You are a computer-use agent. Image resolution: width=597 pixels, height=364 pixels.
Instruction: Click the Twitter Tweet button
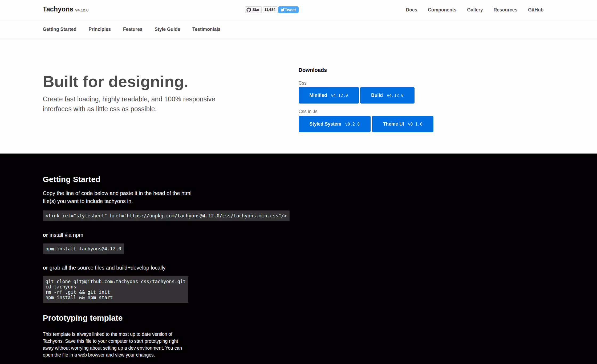[x=288, y=10]
